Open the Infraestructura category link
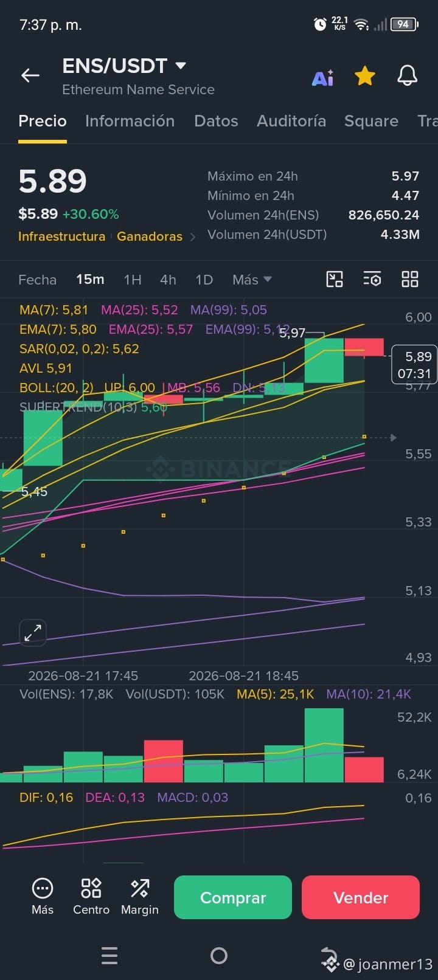The height and width of the screenshot is (980, 438). point(61,236)
